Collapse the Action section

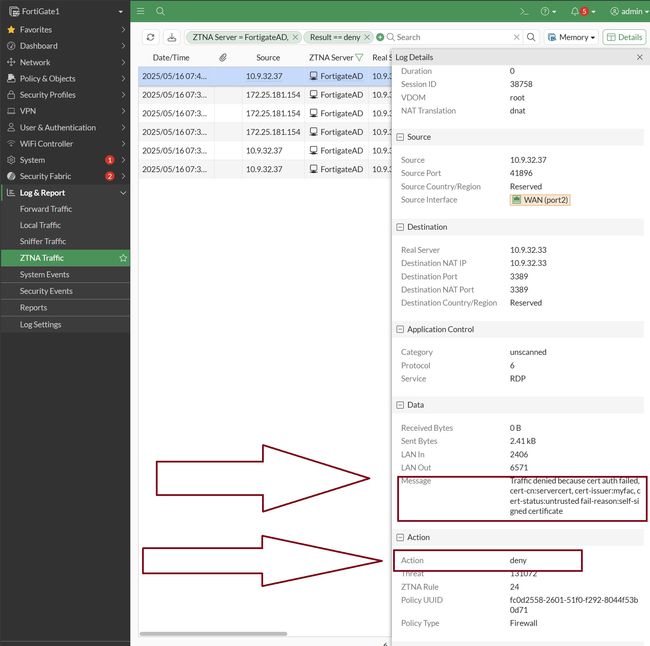pyautogui.click(x=400, y=537)
